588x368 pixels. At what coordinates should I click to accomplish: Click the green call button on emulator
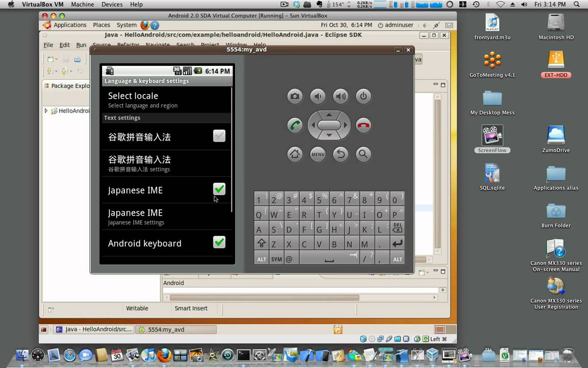click(295, 125)
